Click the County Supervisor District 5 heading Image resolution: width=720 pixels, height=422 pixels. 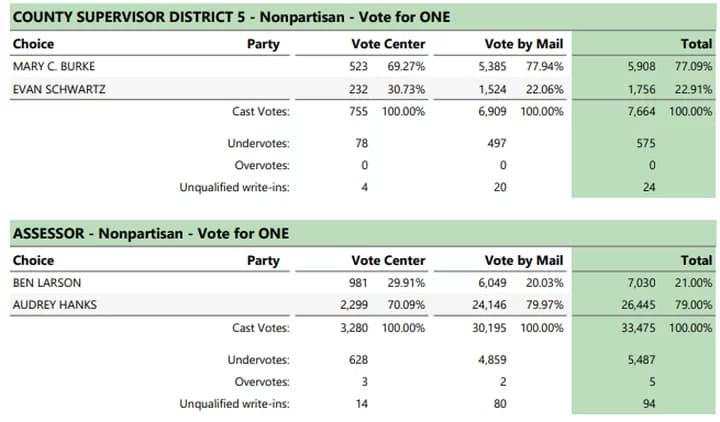click(x=231, y=17)
